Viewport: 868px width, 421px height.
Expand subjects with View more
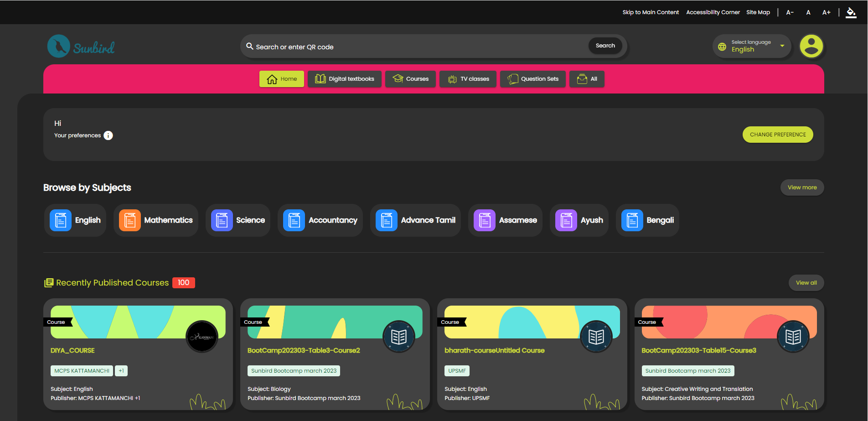click(x=802, y=187)
